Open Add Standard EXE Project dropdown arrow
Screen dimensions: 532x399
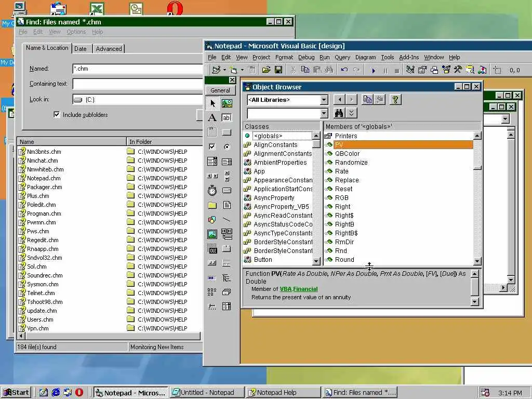click(224, 70)
